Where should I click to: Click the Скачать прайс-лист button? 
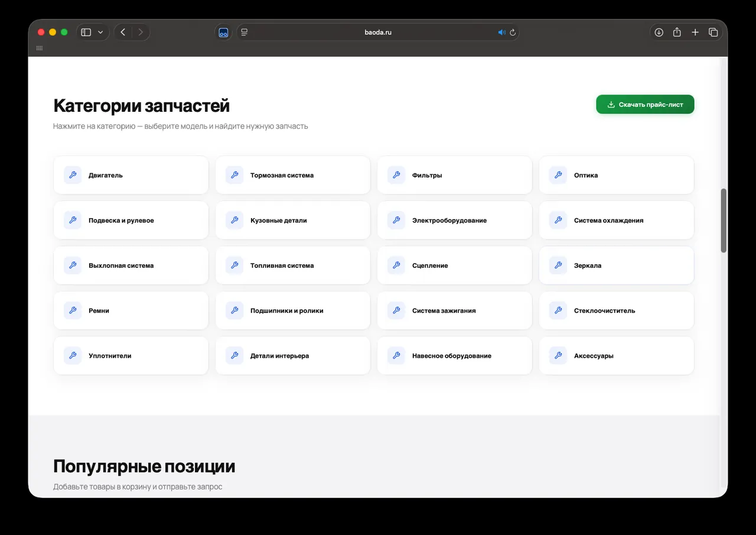[645, 105]
